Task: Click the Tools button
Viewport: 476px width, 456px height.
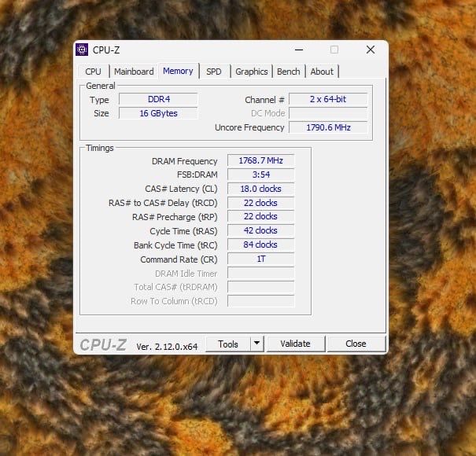Action: (228, 344)
